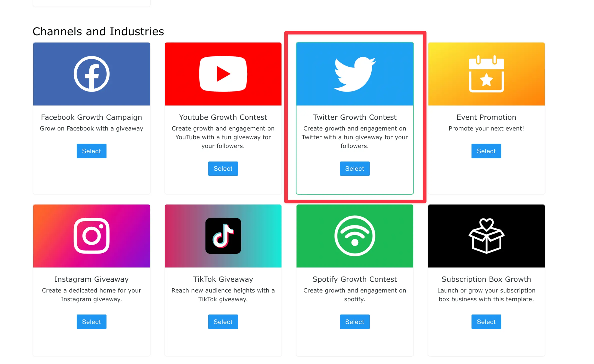Click Select button for Facebook Growth Campaign
The width and height of the screenshot is (594, 364).
pyautogui.click(x=91, y=151)
